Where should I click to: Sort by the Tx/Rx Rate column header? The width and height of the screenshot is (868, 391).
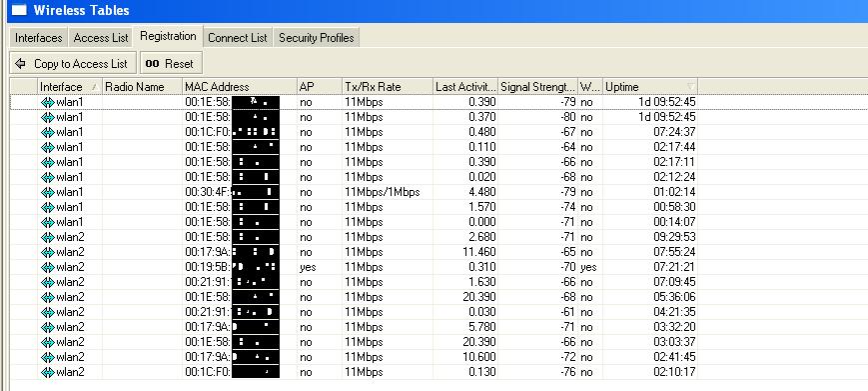[x=388, y=87]
